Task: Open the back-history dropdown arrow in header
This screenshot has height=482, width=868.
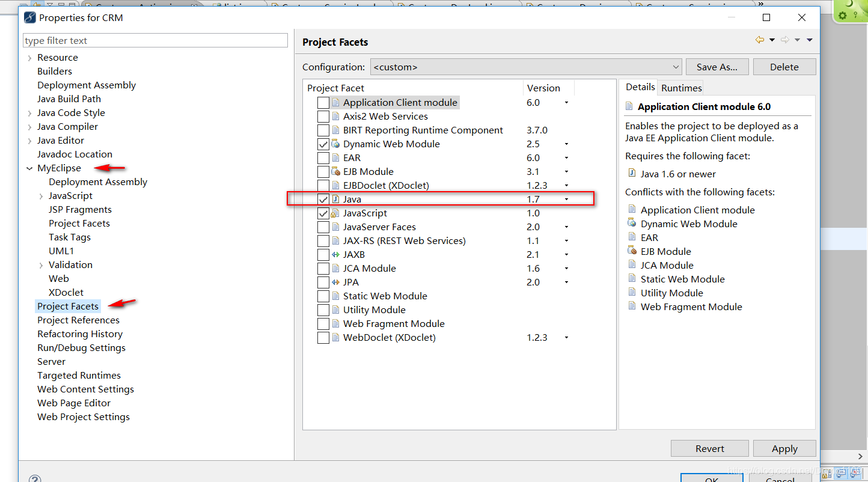Action: (x=772, y=40)
